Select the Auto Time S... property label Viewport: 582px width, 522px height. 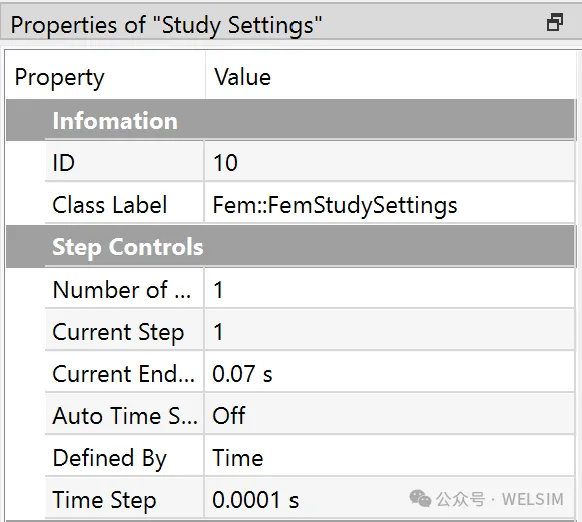(124, 415)
